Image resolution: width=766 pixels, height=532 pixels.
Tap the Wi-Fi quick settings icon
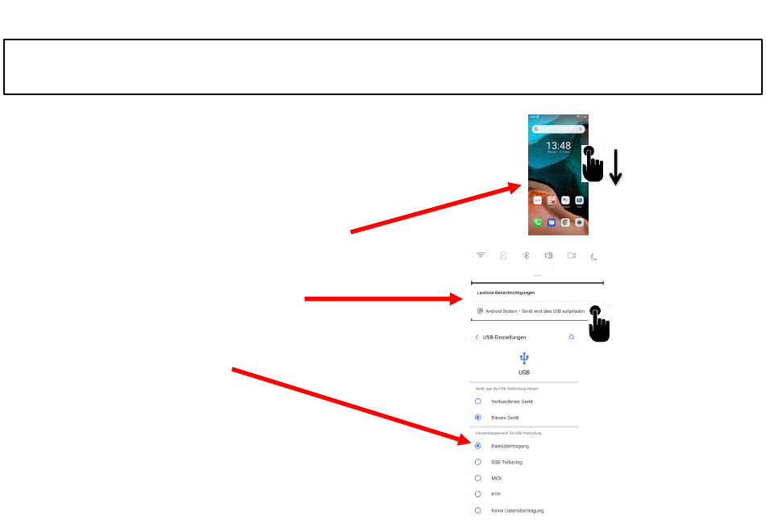(481, 256)
